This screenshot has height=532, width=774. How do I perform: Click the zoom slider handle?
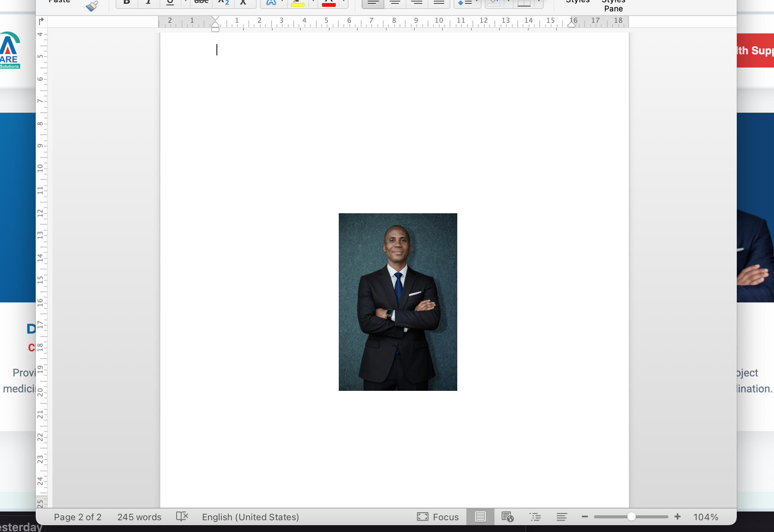[x=631, y=517]
